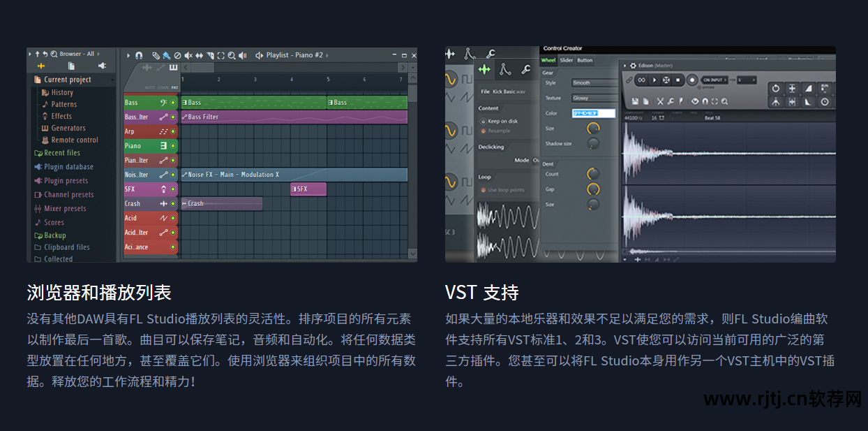The height and width of the screenshot is (431, 868).
Task: Open the files page icon in browser
Action: point(71,66)
